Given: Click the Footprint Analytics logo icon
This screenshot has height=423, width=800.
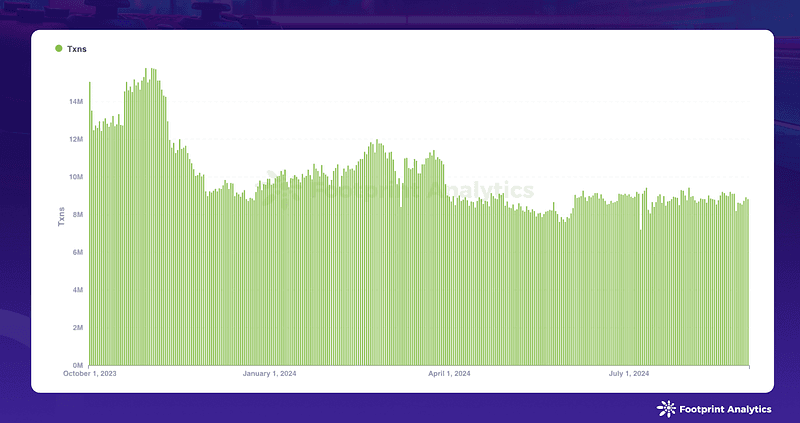Looking at the screenshot, I should [666, 409].
